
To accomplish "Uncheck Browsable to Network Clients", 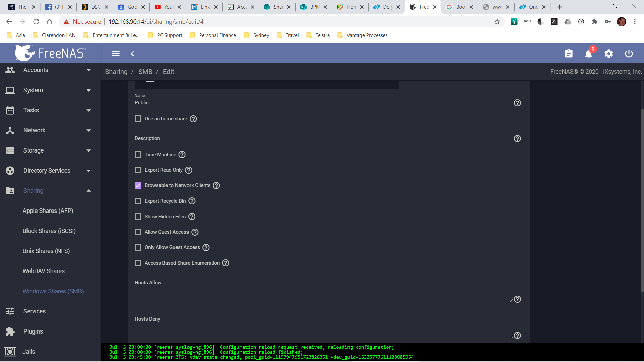I will (x=138, y=185).
